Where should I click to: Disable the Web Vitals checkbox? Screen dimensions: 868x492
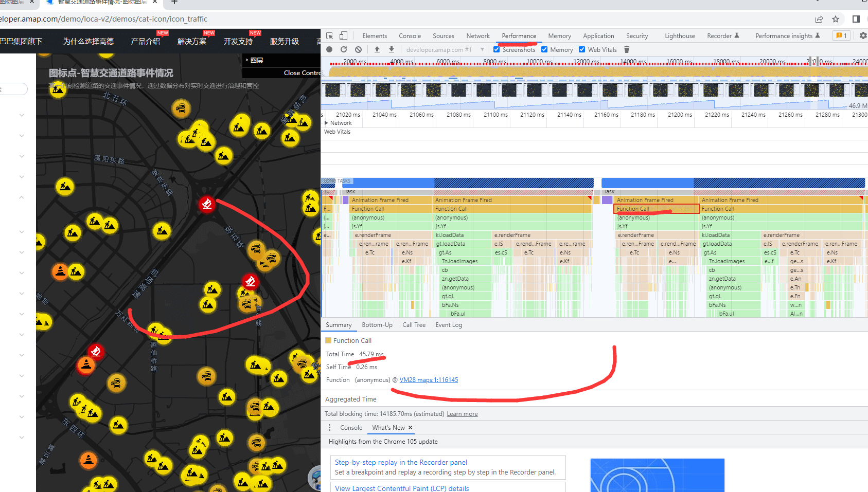pyautogui.click(x=582, y=50)
